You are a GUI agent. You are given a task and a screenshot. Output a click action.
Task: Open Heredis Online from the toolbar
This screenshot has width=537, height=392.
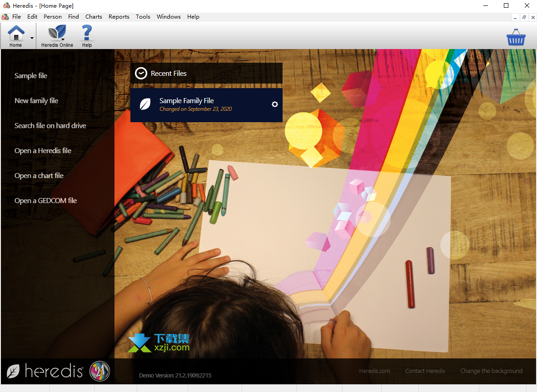[57, 35]
